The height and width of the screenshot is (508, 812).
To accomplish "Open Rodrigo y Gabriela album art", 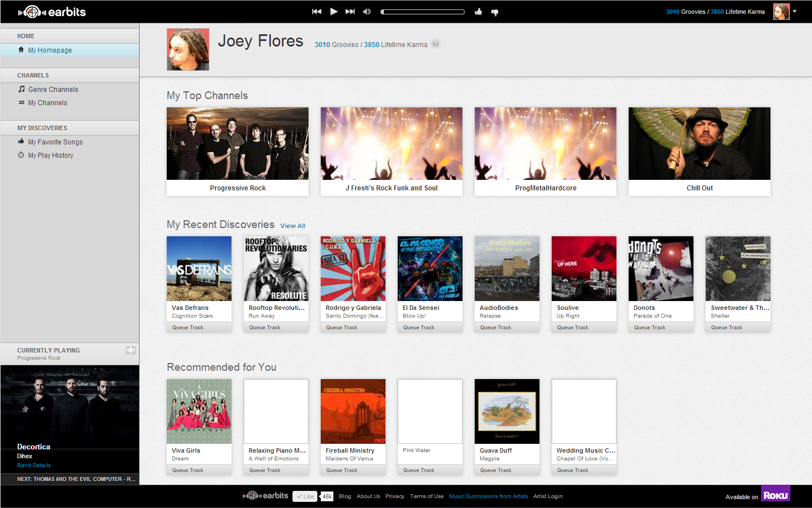I will (353, 269).
